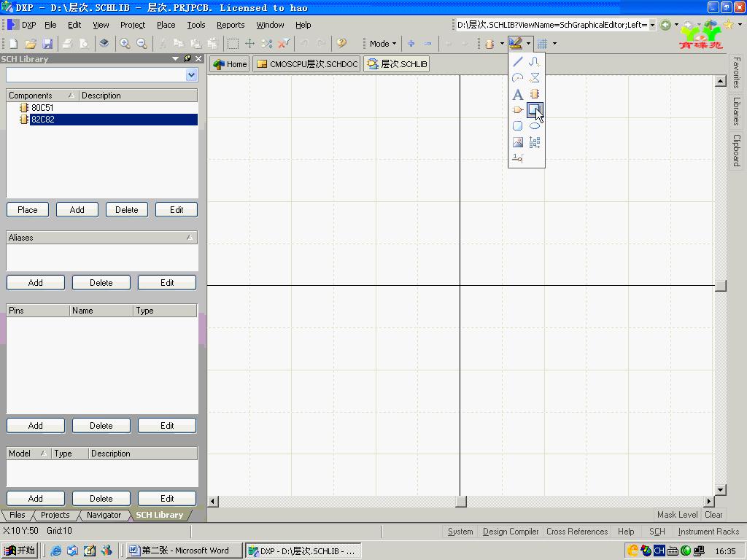747x560 pixels.
Task: Open the File menu
Action: (x=50, y=25)
